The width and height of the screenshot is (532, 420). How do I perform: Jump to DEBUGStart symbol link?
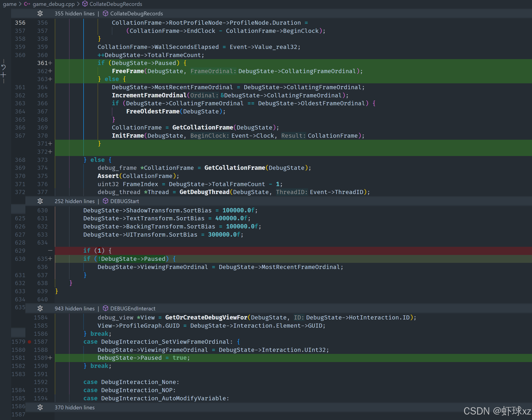point(125,201)
